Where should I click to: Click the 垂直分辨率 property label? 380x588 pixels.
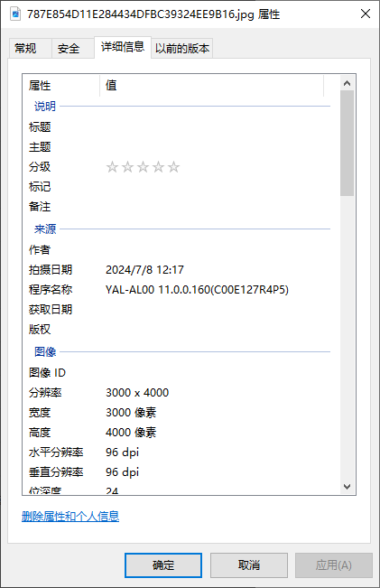point(56,472)
